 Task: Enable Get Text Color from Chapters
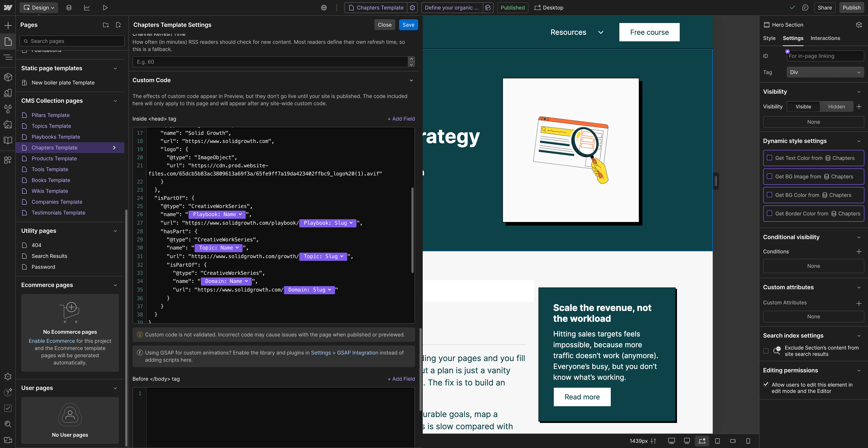click(769, 158)
